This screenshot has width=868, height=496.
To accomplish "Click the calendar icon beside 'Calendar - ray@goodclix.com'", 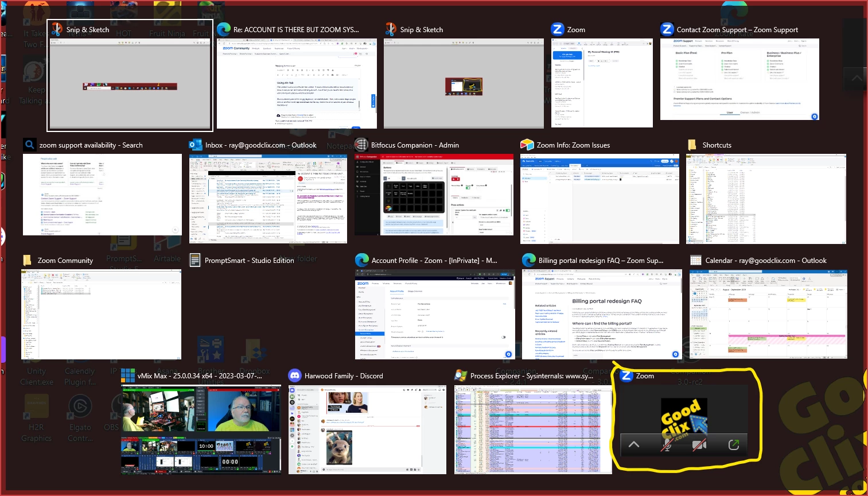I will 696,260.
